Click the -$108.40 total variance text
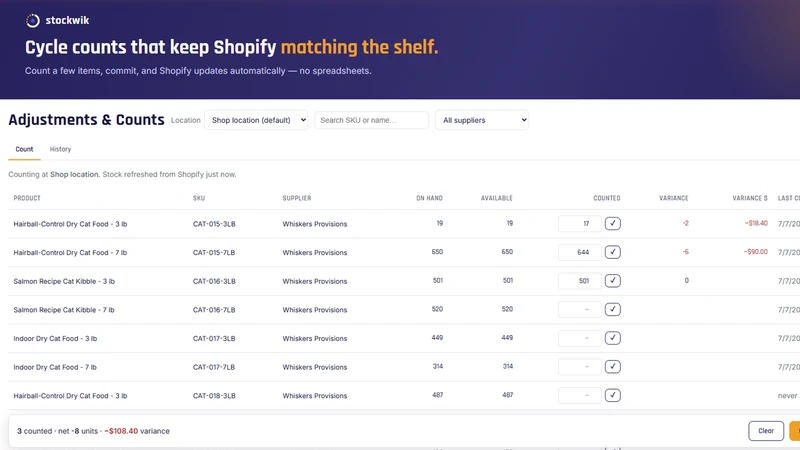 [x=121, y=431]
